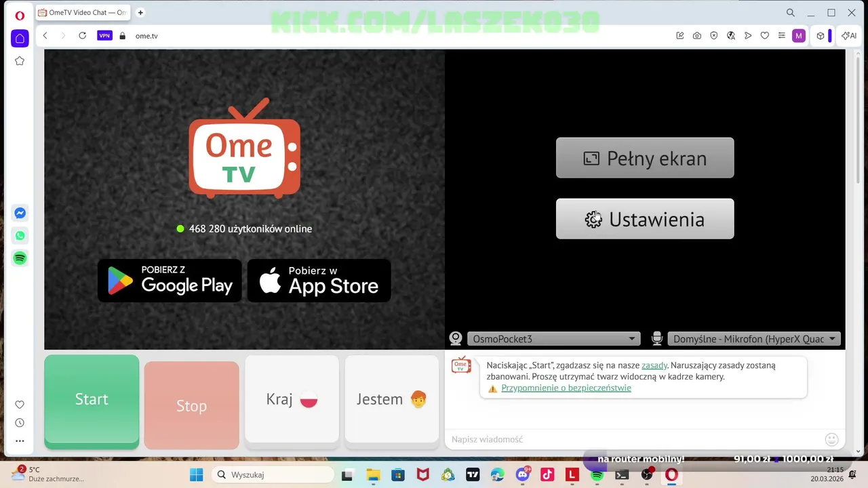
Task: Open ad blocker shield icon
Action: (714, 36)
